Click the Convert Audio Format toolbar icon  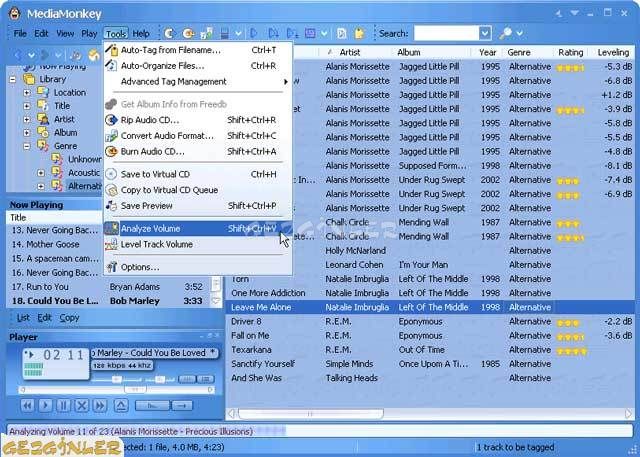(x=207, y=33)
